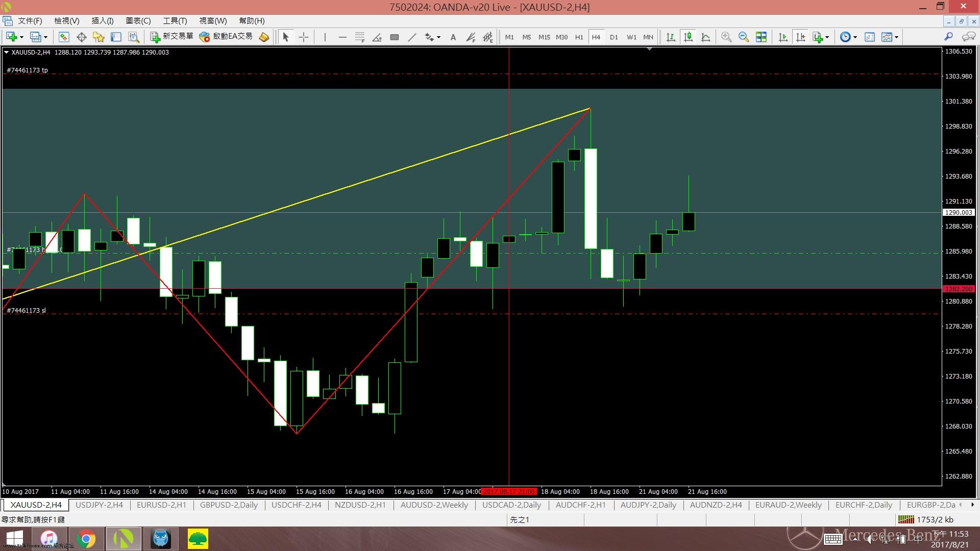Switch chart to Candlesticks mode
This screenshot has height=551, width=980.
point(688,37)
